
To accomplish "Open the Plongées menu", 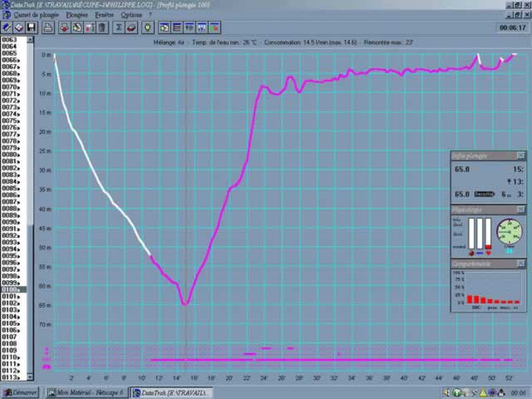I will coord(76,15).
